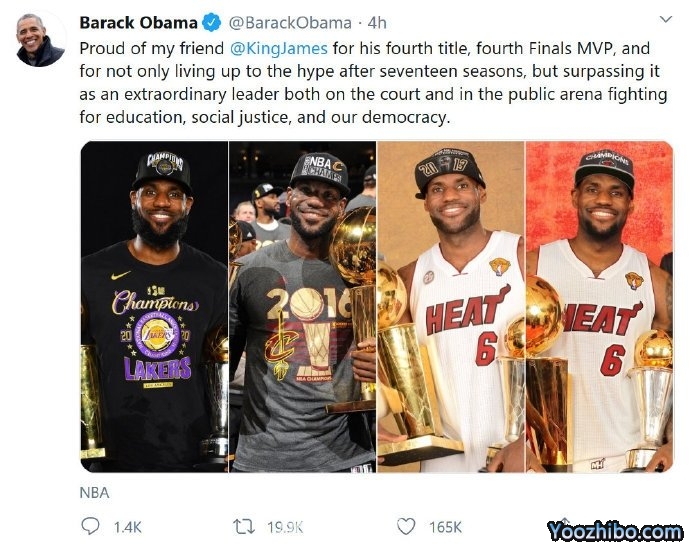Open the Heat photo with tan background
Screen dimensions: 690x547
[450, 306]
